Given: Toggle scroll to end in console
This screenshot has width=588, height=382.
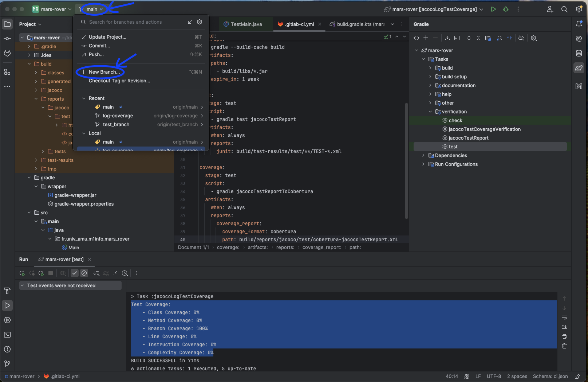Looking at the screenshot, I should (x=564, y=327).
